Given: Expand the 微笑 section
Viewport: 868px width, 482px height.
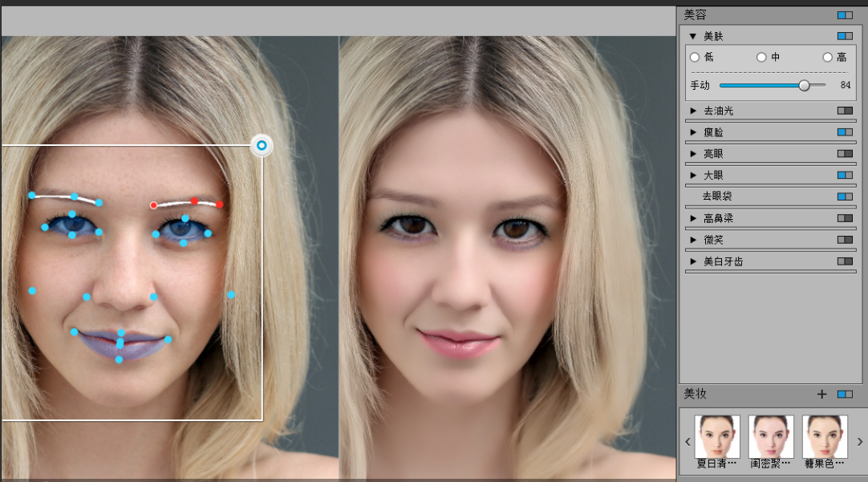Looking at the screenshot, I should (693, 240).
